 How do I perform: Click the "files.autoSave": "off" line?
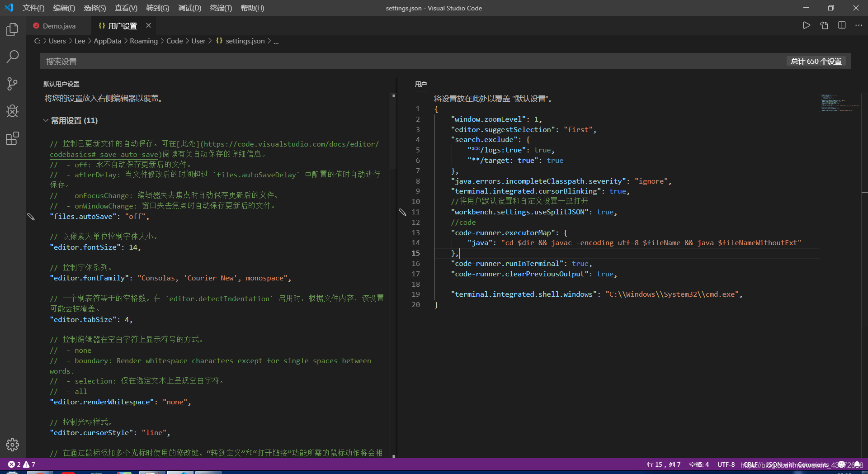click(x=99, y=217)
